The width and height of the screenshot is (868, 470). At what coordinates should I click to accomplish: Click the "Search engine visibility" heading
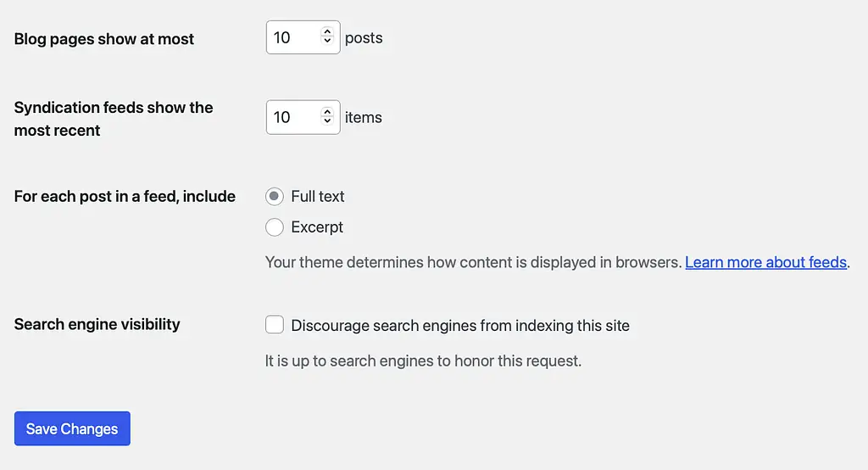97,324
